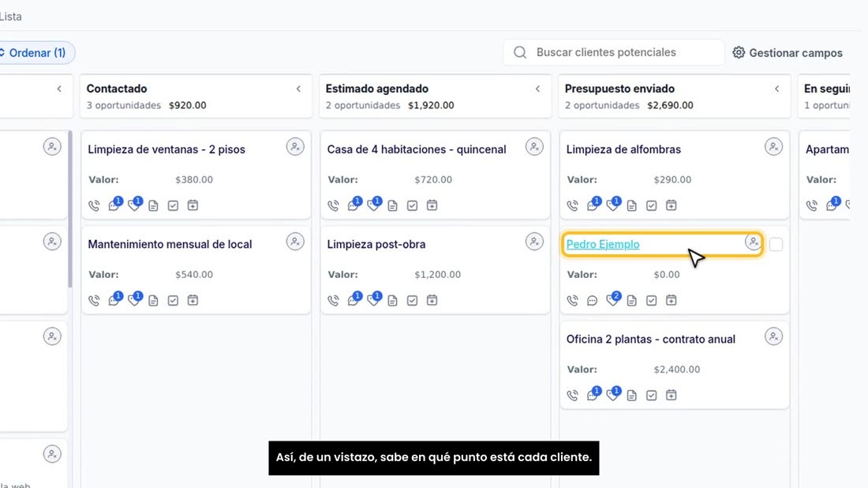
Task: Open tasks on Casa de 4 habitaciones card
Action: (413, 205)
